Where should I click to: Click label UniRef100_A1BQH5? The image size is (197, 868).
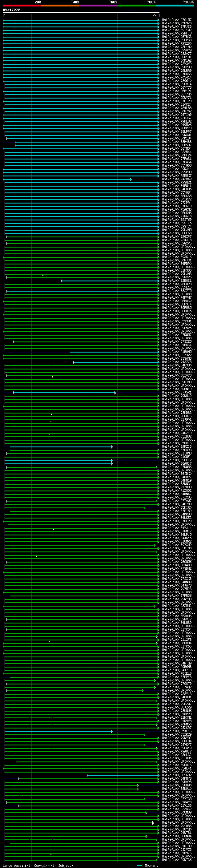177,352
